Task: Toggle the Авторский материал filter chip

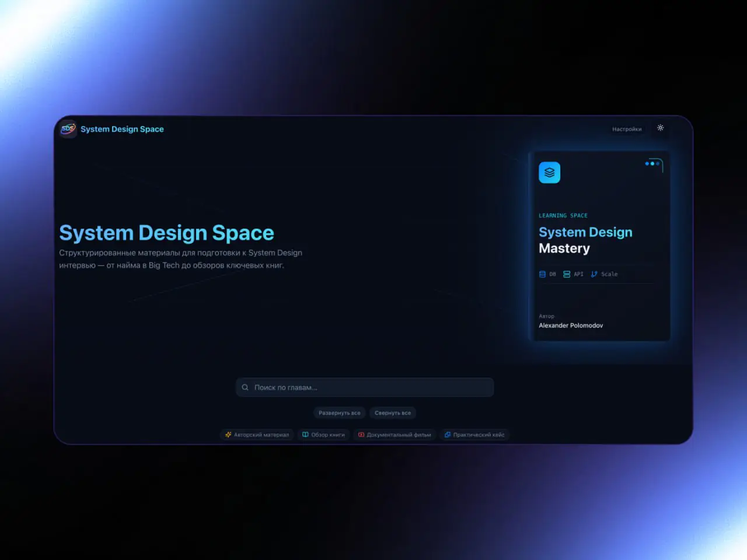Action: (257, 435)
